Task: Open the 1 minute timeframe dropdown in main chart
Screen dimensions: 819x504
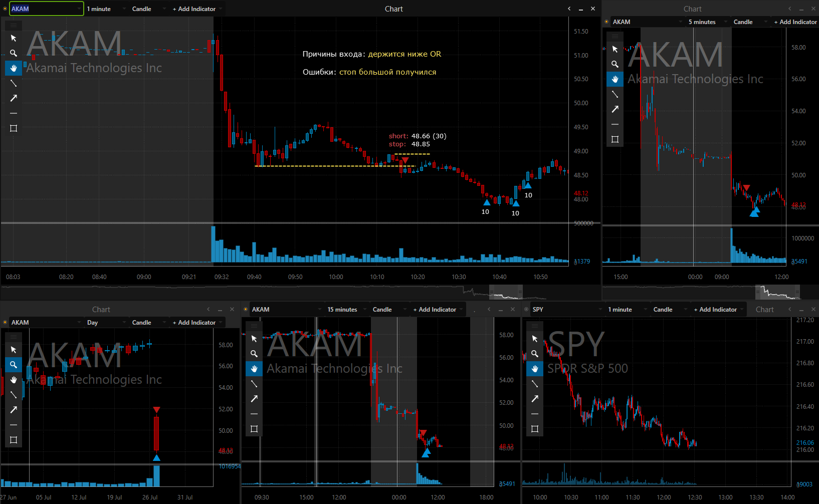Action: click(x=106, y=9)
